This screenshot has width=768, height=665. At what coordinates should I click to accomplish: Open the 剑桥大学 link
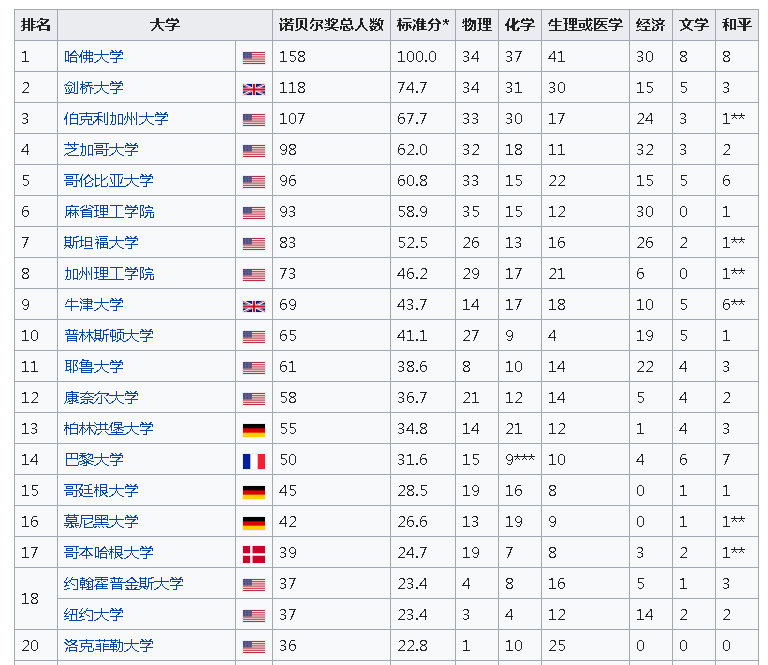(94, 88)
